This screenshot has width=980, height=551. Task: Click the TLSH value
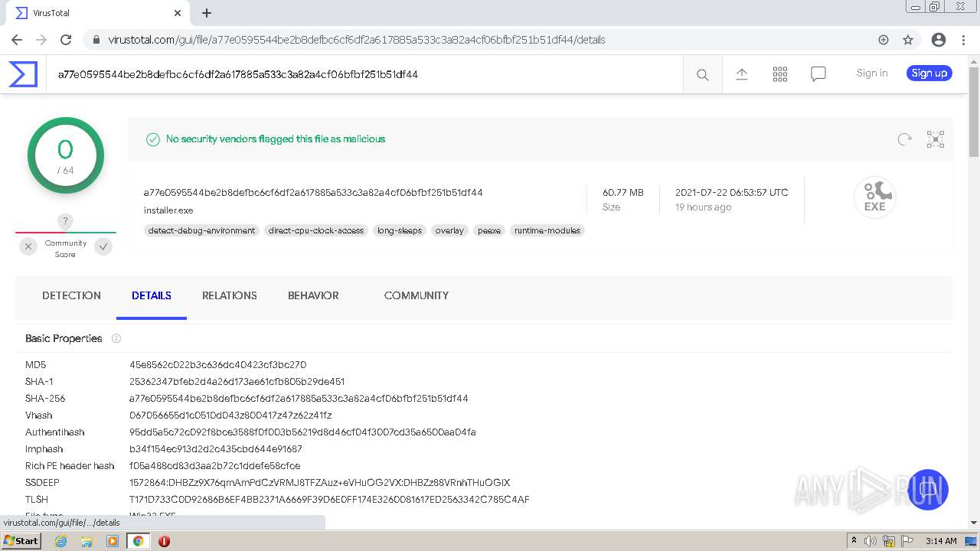(329, 500)
